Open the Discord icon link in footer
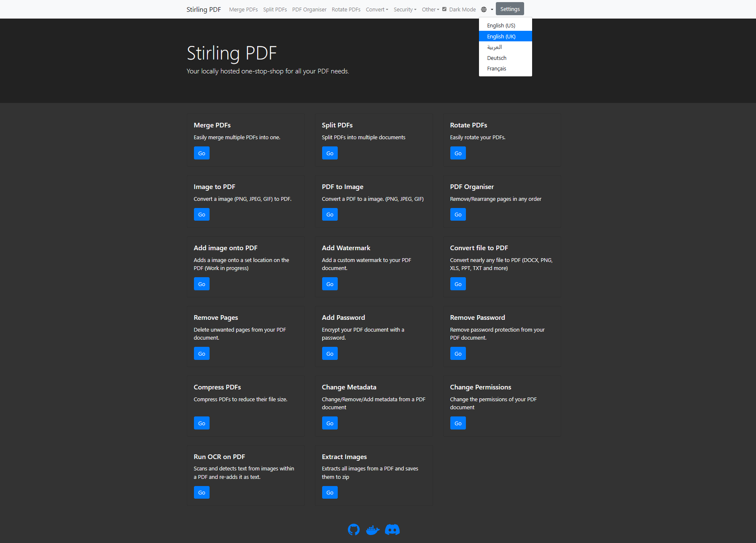 [x=392, y=529]
